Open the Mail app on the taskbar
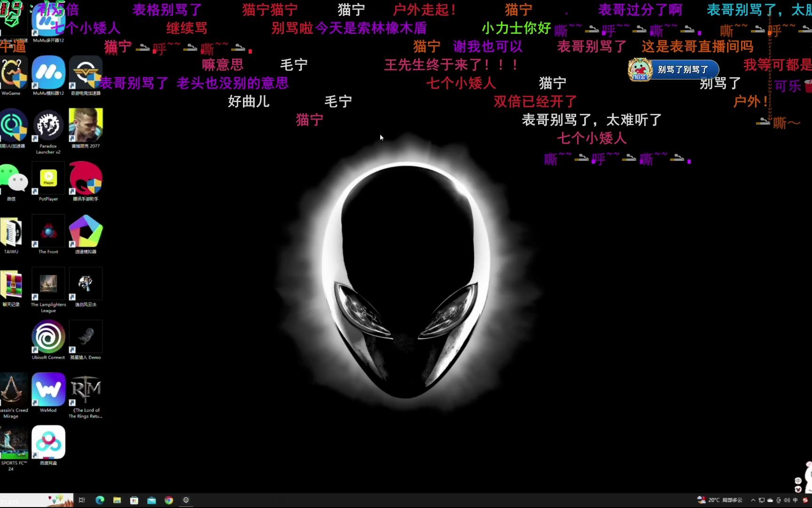The width and height of the screenshot is (812, 508). [x=151, y=500]
